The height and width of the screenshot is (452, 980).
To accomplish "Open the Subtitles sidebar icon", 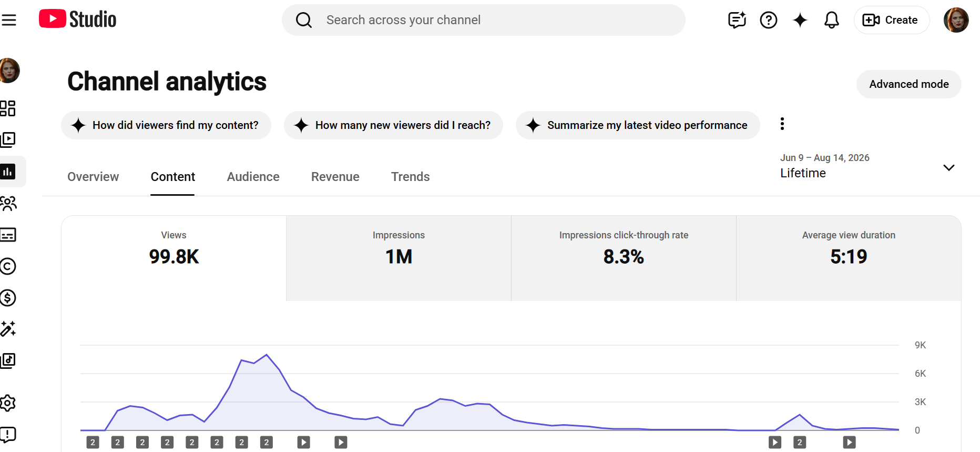I will [8, 235].
